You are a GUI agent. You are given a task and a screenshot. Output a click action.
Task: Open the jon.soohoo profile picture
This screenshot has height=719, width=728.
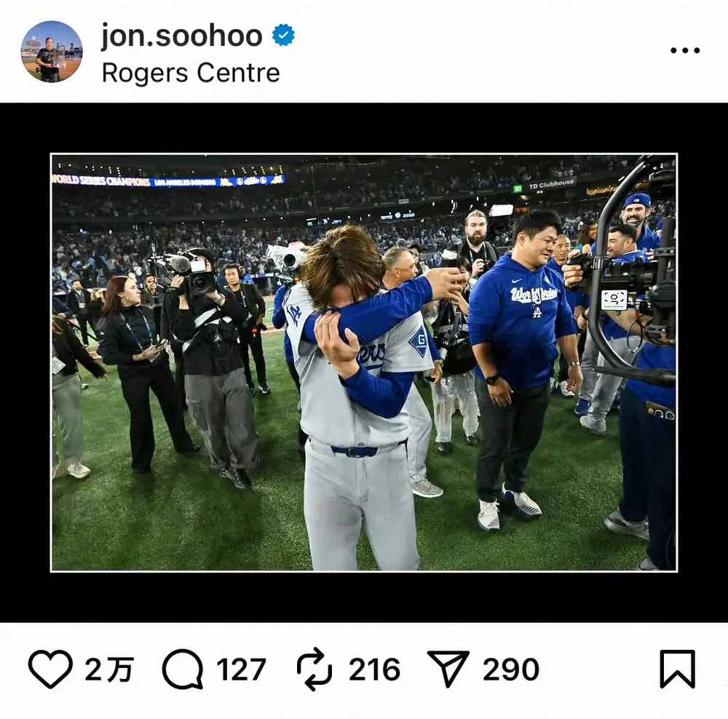click(x=51, y=52)
